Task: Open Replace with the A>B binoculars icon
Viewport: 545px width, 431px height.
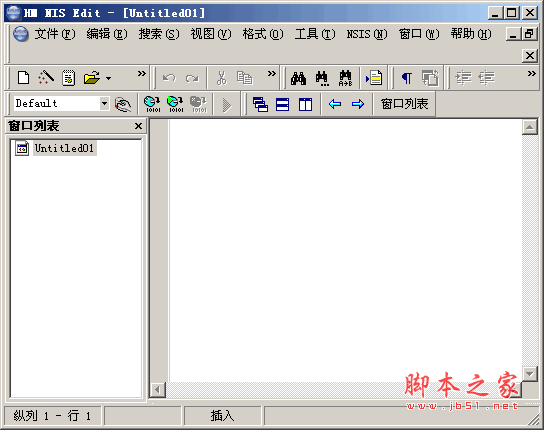Action: [x=345, y=78]
